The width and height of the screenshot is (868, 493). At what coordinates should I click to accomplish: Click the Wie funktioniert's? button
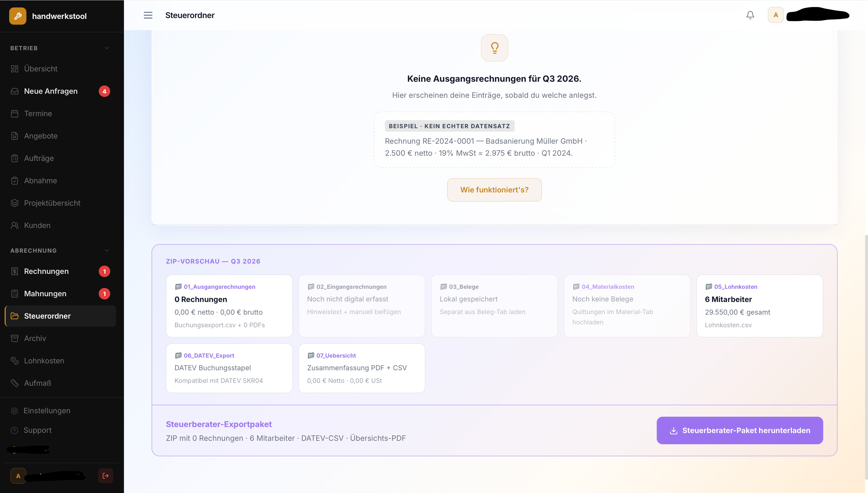pyautogui.click(x=494, y=190)
